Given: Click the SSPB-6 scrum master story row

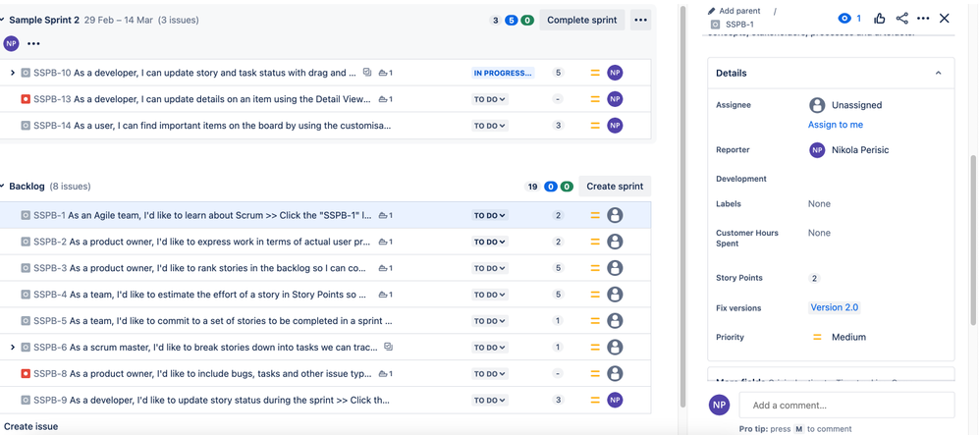Looking at the screenshot, I should pos(325,347).
